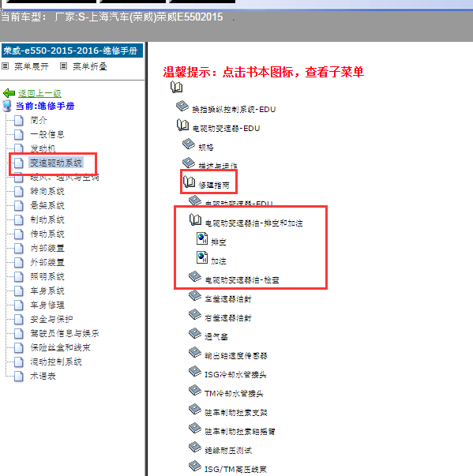Viewport: 473px width, 476px height.
Task: Click the book icon beside 绝缘耐压测试
Action: pyautogui.click(x=195, y=447)
